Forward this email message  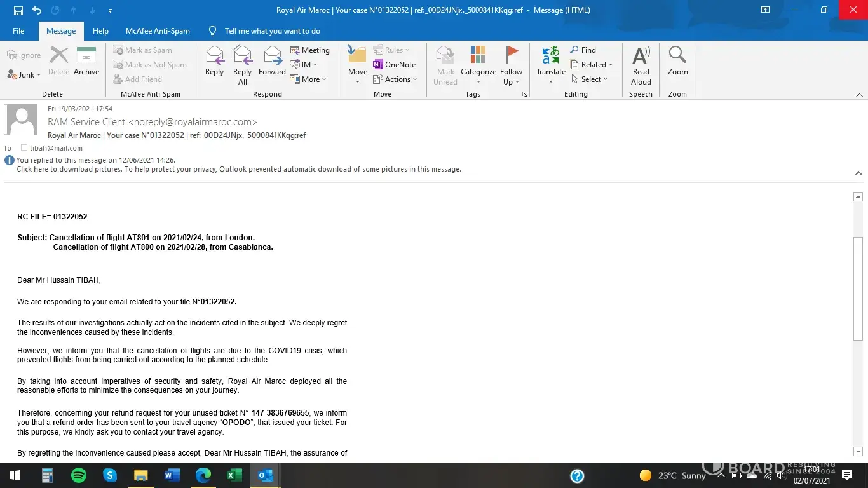(x=272, y=62)
